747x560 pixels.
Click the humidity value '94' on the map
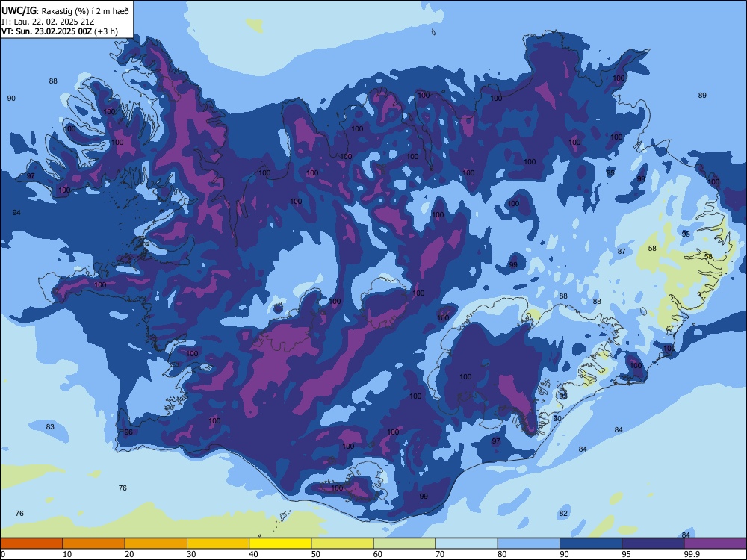pos(16,212)
